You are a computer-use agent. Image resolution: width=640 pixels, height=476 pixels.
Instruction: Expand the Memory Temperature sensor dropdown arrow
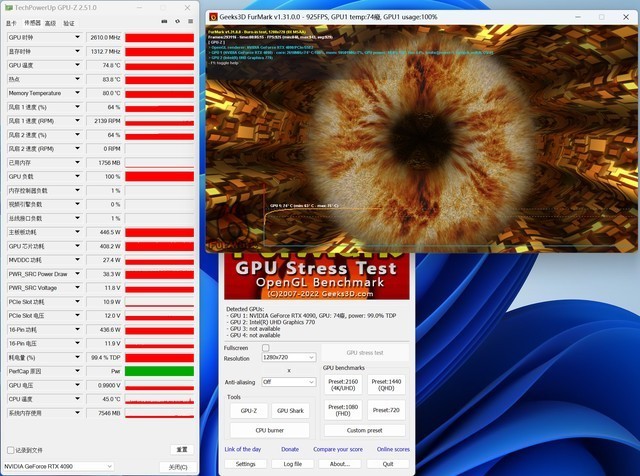click(x=78, y=93)
